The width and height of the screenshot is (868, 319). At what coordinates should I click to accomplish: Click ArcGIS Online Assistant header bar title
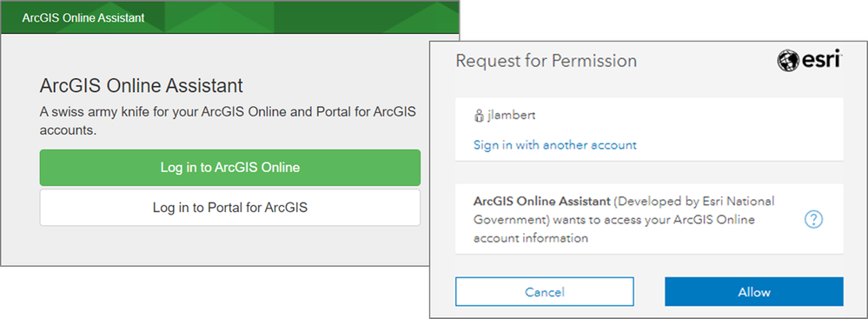pyautogui.click(x=83, y=17)
